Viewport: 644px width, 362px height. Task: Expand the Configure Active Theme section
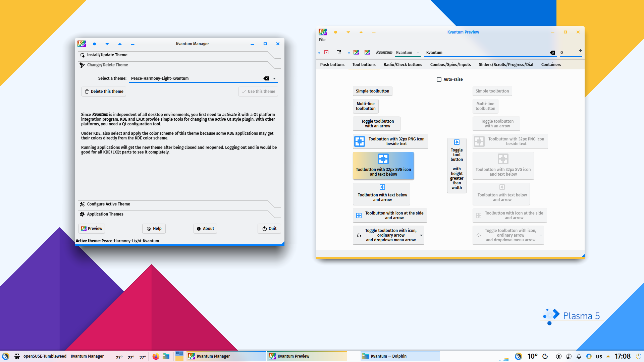pyautogui.click(x=179, y=204)
